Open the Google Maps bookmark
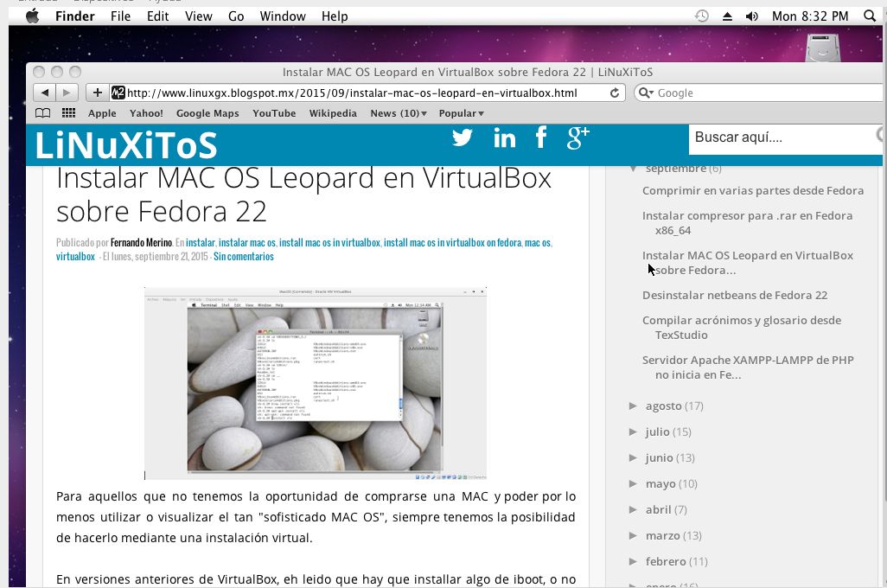Viewport: 887px width, 588px height. (207, 113)
